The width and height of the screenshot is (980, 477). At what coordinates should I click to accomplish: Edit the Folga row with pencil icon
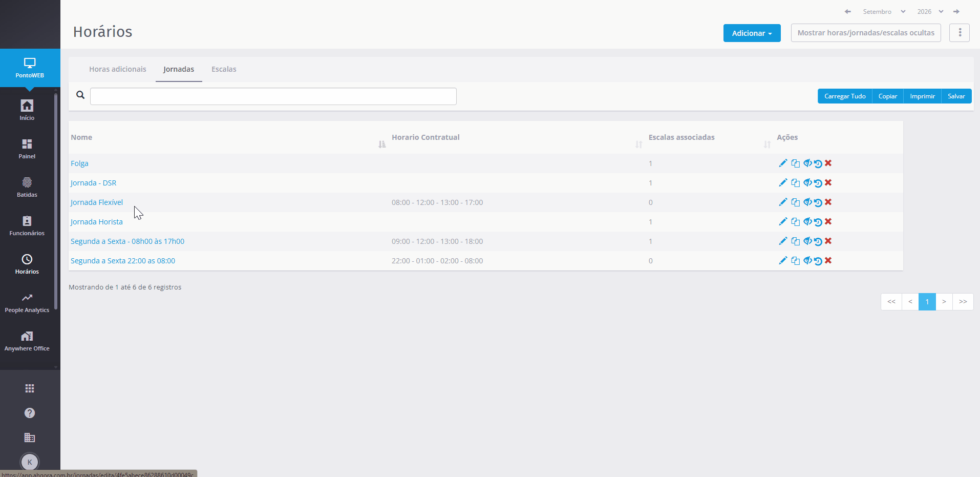(x=783, y=163)
